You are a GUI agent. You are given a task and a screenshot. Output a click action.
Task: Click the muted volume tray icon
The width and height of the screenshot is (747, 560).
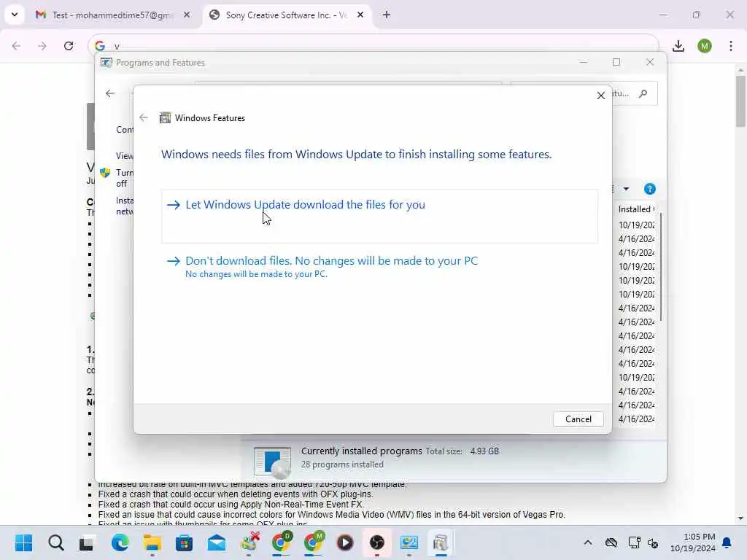tap(653, 542)
